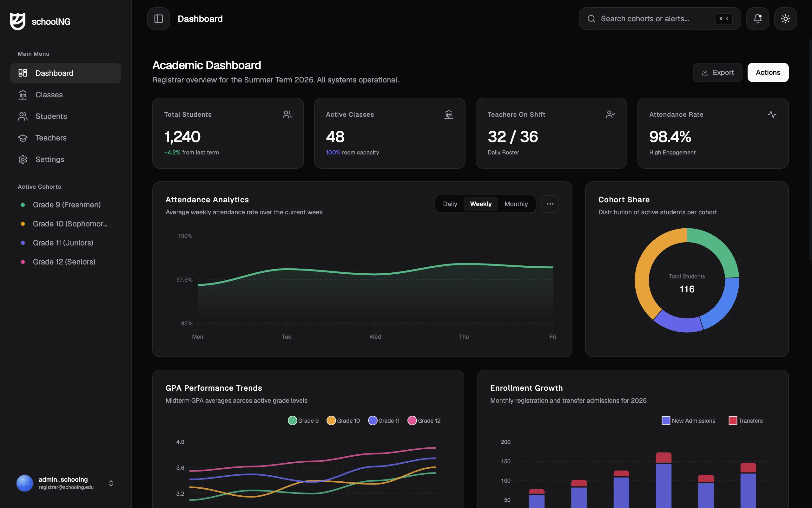The height and width of the screenshot is (508, 812).
Task: Click the download icon in Export button
Action: tap(705, 73)
